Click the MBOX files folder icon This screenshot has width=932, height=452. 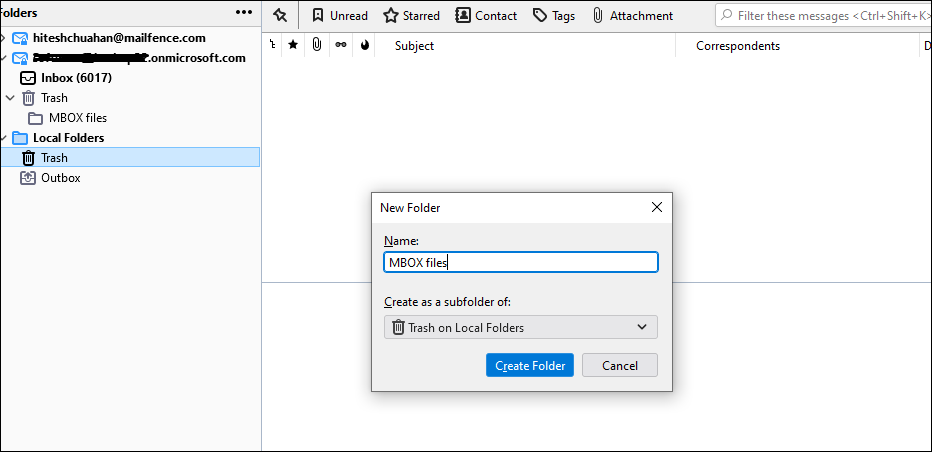click(x=36, y=118)
